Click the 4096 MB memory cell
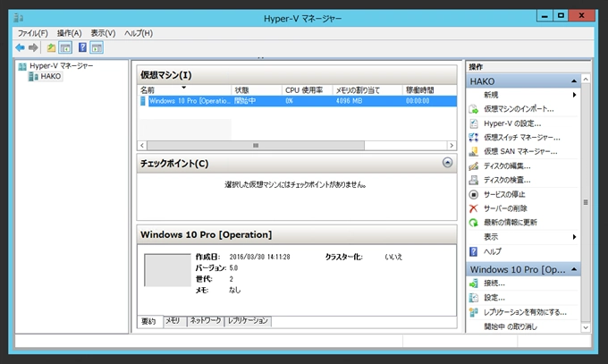Screen dimensions: 608x364 pyautogui.click(x=349, y=101)
